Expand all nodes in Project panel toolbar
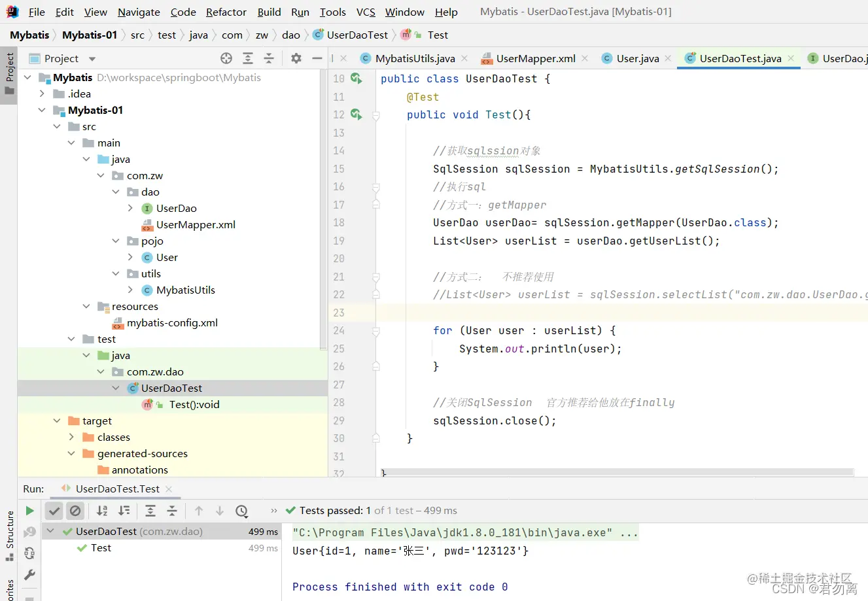 [248, 58]
